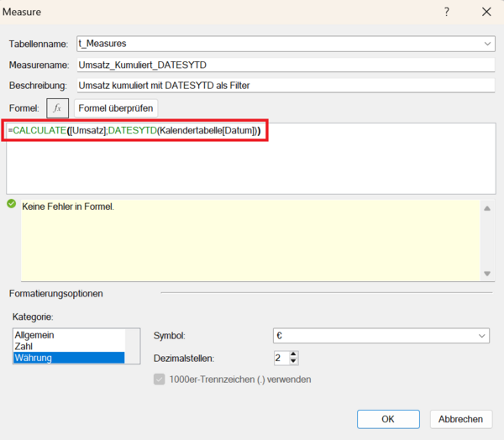Viewport: 504px width, 440px height.
Task: Increase Dezimalstellen with the up arrow
Action: [293, 354]
